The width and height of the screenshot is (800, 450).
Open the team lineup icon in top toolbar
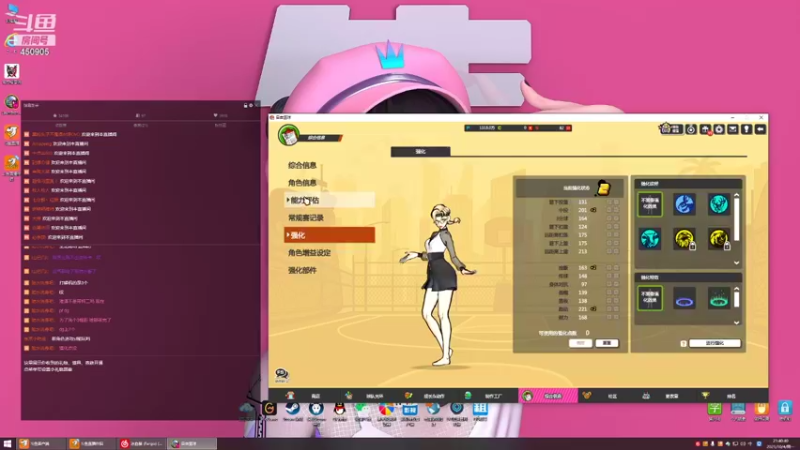coord(671,129)
